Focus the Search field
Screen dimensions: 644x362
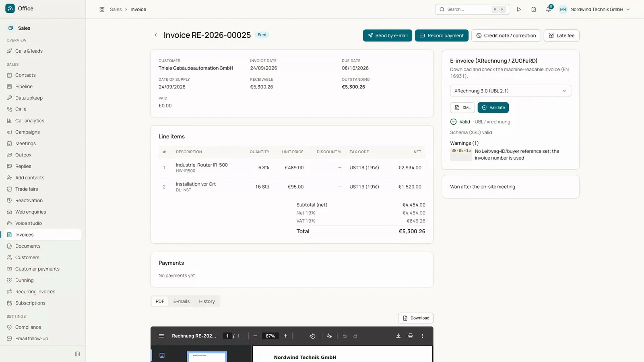[472, 9]
